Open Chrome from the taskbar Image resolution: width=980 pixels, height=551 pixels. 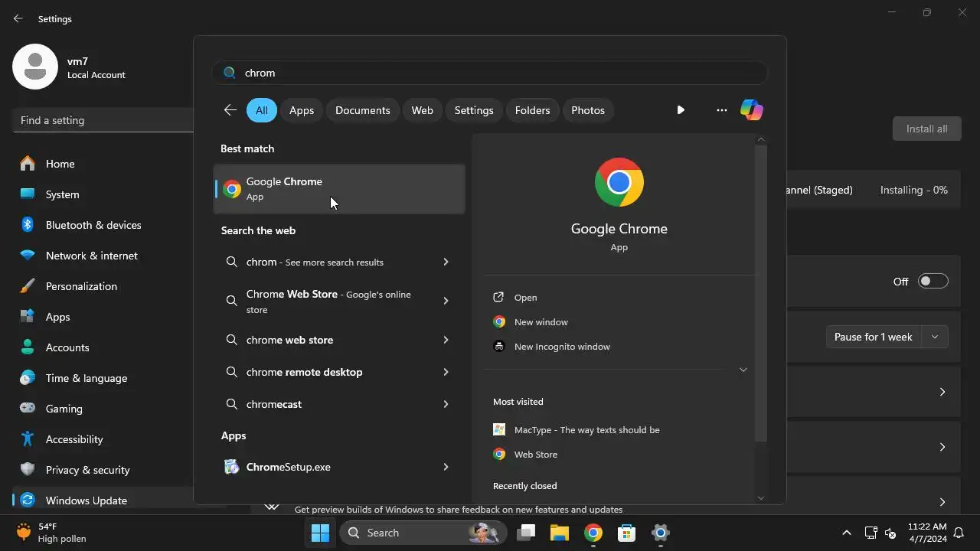point(593,533)
